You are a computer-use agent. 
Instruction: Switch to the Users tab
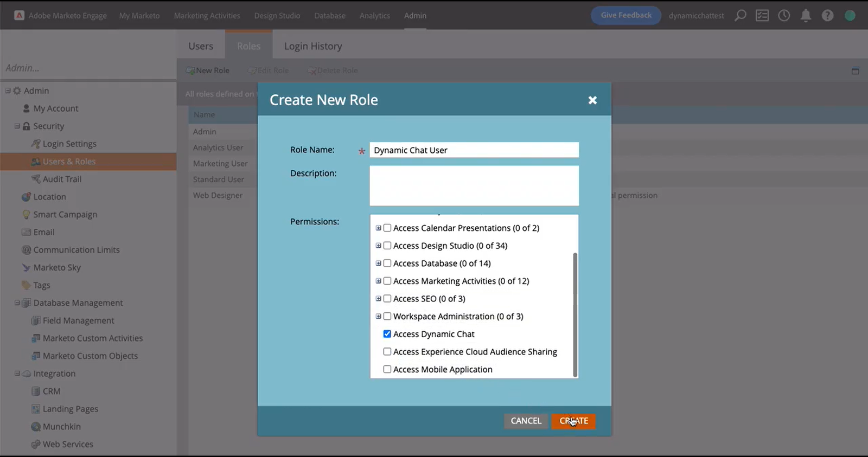click(x=201, y=46)
